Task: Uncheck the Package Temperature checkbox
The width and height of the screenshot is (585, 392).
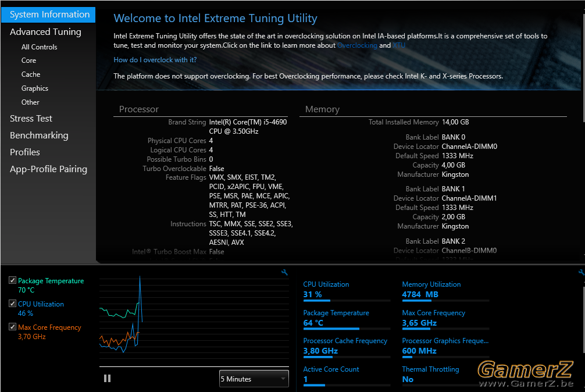Action: (12, 280)
